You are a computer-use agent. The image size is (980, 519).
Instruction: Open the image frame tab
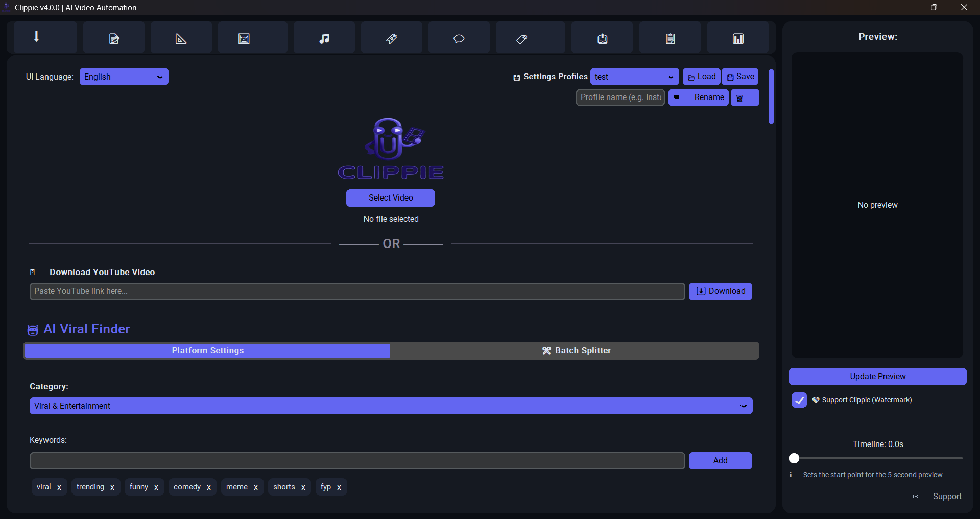pos(252,37)
